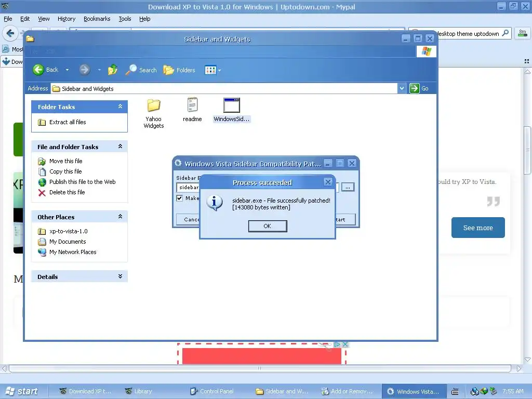
Task: Open the Back history dropdown arrow
Action: [67, 70]
